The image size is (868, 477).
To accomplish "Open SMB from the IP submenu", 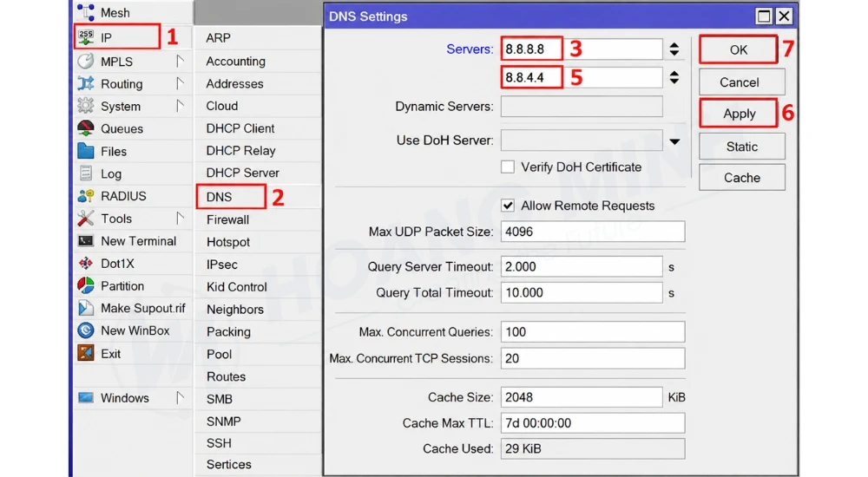I will tap(220, 399).
